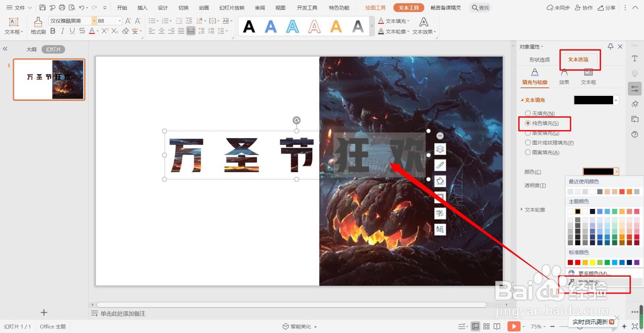The image size is (644, 333).
Task: Click the Share (分享) button
Action: [607, 8]
